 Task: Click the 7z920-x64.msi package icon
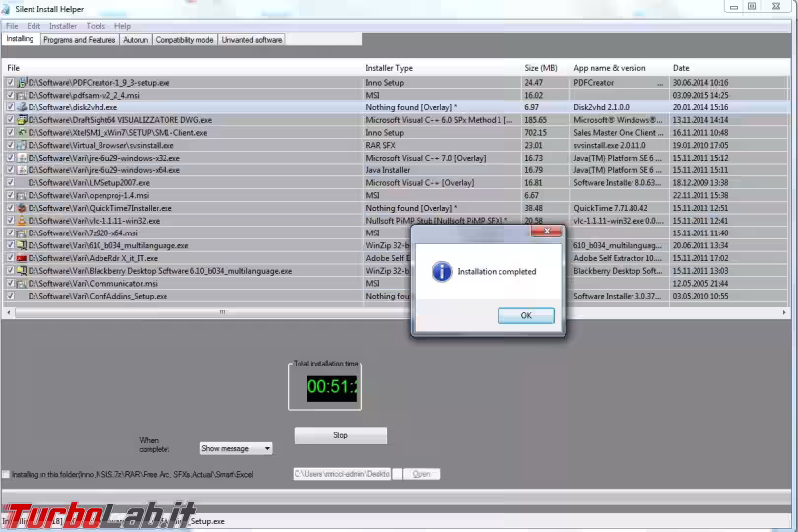[22, 233]
